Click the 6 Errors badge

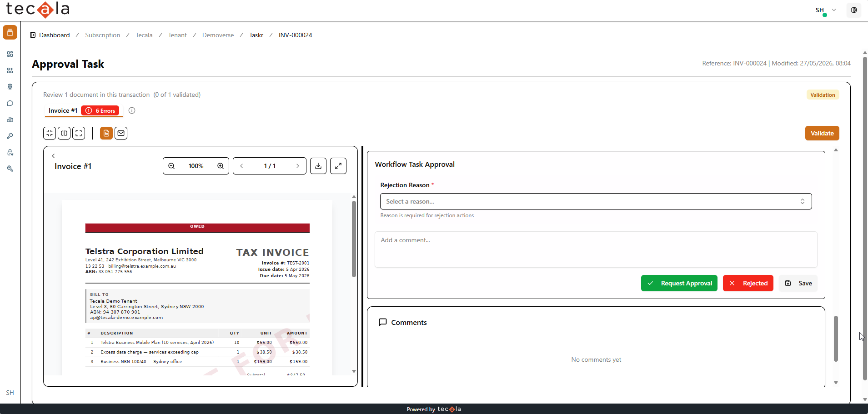click(x=100, y=110)
